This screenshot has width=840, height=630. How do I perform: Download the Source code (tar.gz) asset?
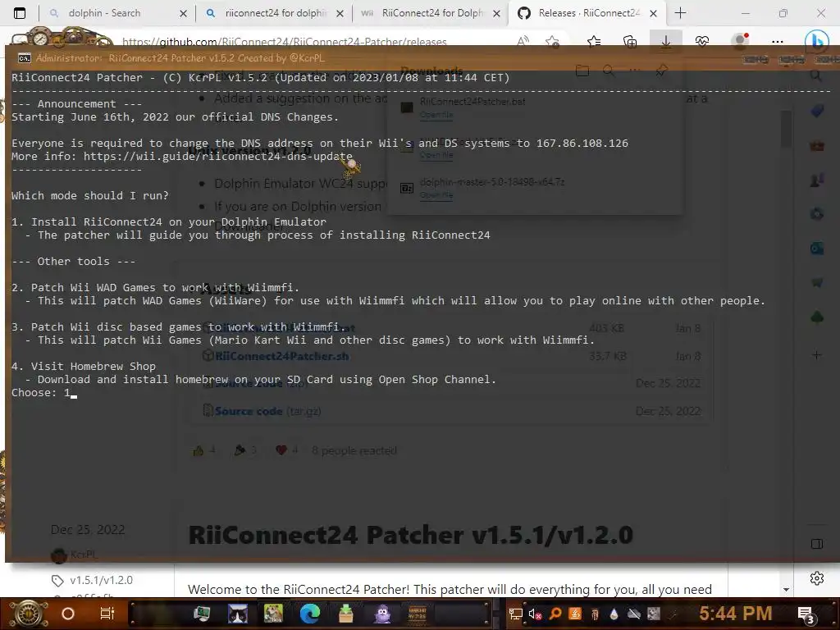tap(268, 411)
